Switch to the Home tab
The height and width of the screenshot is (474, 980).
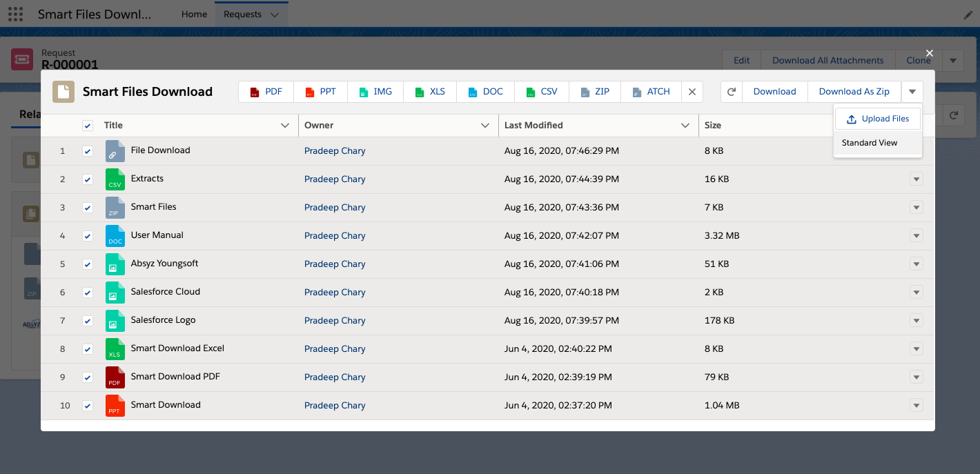pyautogui.click(x=194, y=14)
